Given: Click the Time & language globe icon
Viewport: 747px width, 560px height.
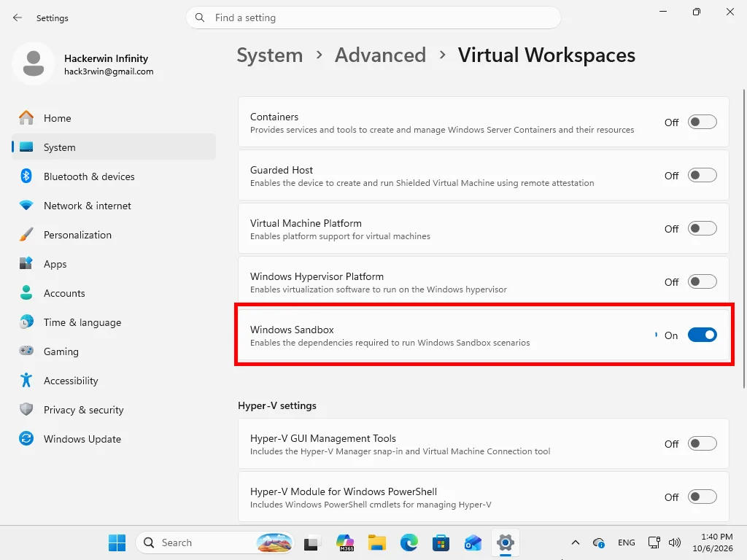Looking at the screenshot, I should tap(26, 322).
